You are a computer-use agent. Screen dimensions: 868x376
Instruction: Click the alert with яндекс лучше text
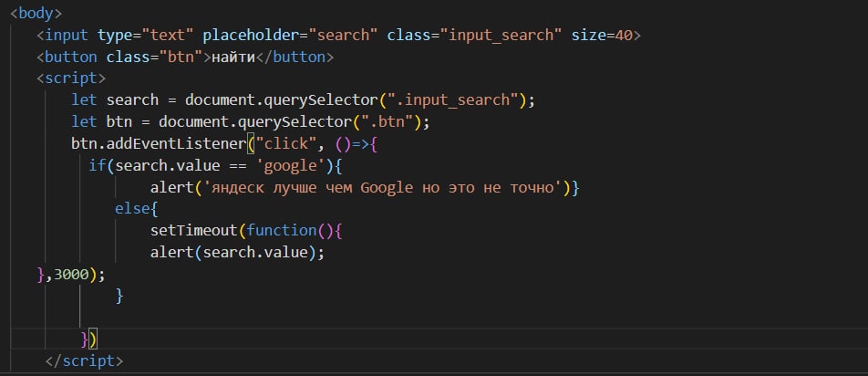pos(365,188)
